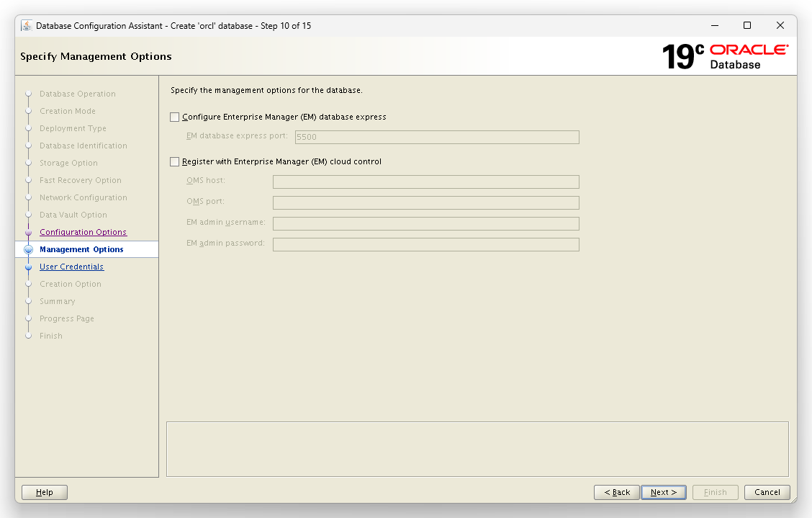The width and height of the screenshot is (812, 518).
Task: Click the EM admin username field
Action: (x=425, y=223)
